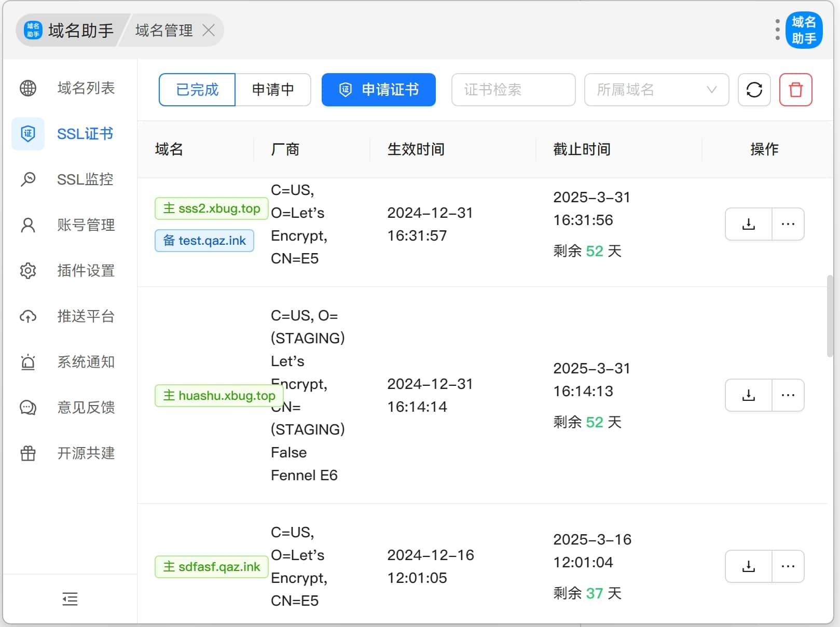Open more actions for huashu.xbug.top
The height and width of the screenshot is (627, 840).
[788, 395]
